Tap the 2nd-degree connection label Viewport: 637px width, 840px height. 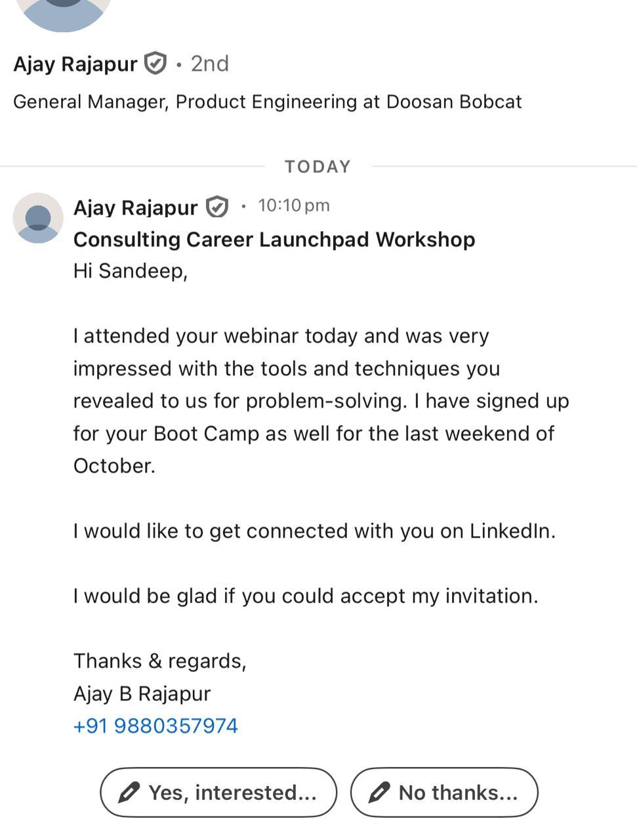(x=209, y=64)
